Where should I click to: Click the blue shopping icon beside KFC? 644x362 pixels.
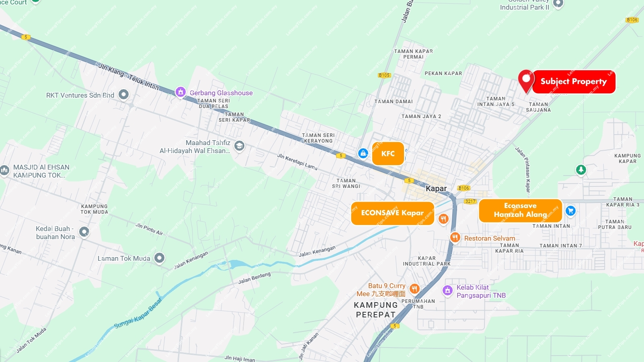(363, 153)
